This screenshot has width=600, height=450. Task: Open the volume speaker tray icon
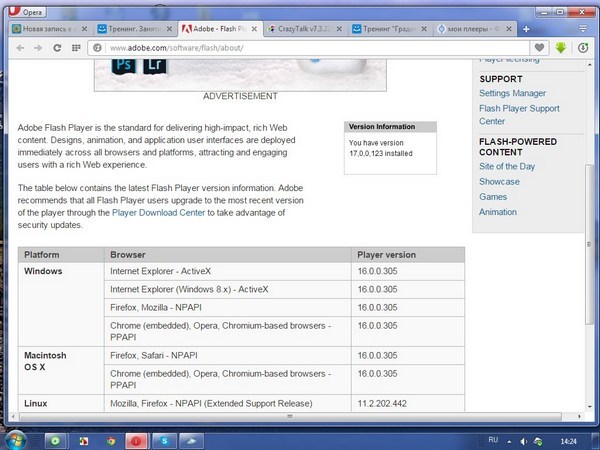coord(524,442)
